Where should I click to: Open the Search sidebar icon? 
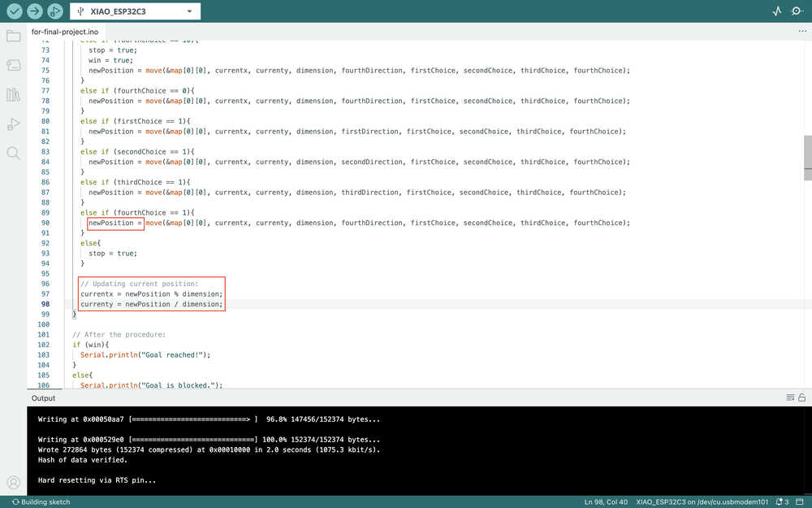click(14, 153)
